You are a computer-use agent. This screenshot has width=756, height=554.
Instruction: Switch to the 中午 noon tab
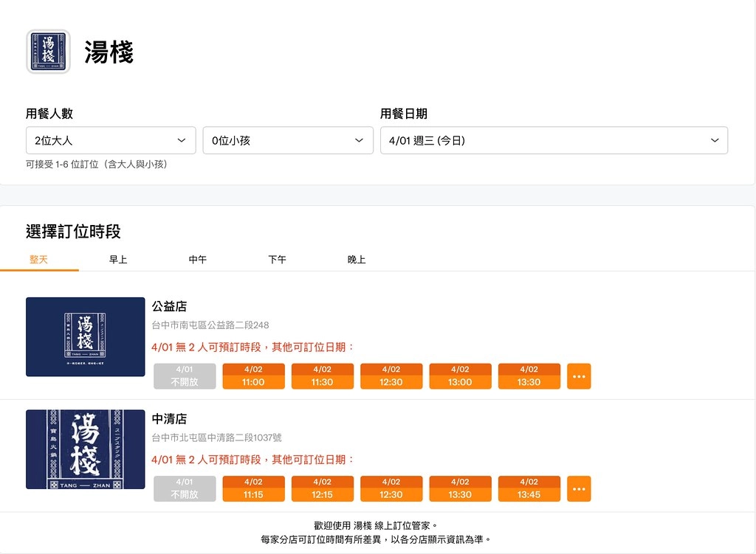pos(198,260)
